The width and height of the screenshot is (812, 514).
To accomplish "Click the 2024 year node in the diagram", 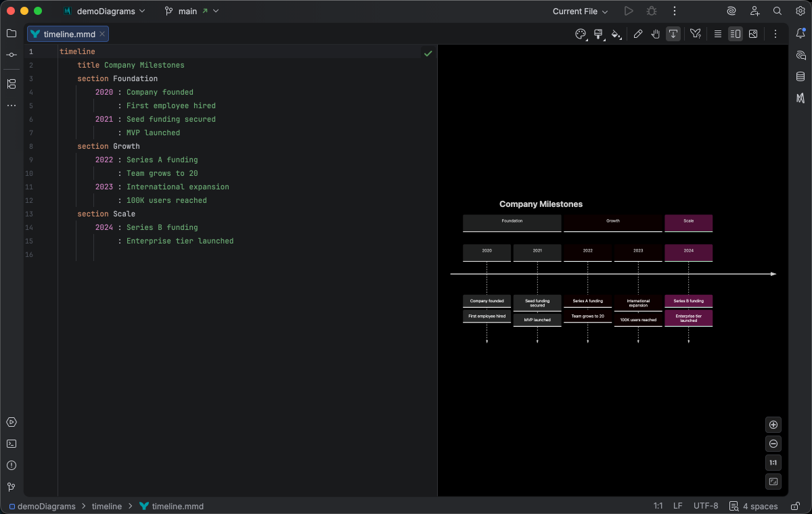I will coord(689,253).
